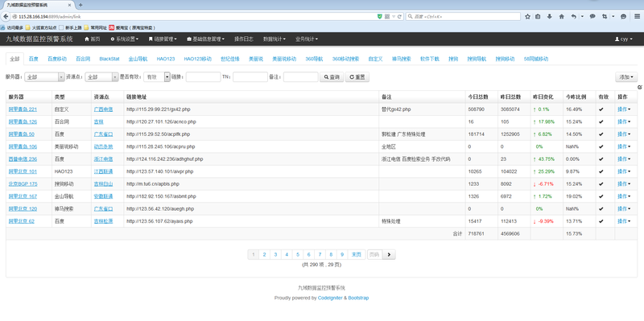Open the CodeIgniter footer link
The image size is (644, 321).
point(330,298)
